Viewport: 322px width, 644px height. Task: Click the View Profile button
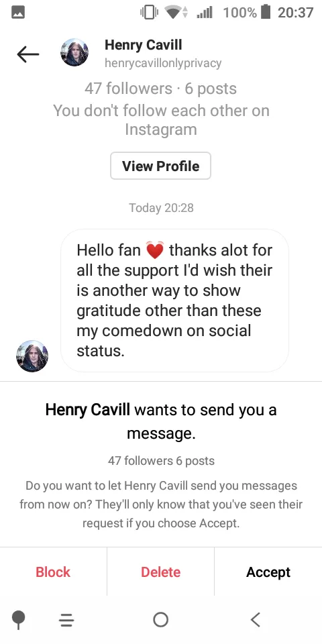[x=160, y=166]
